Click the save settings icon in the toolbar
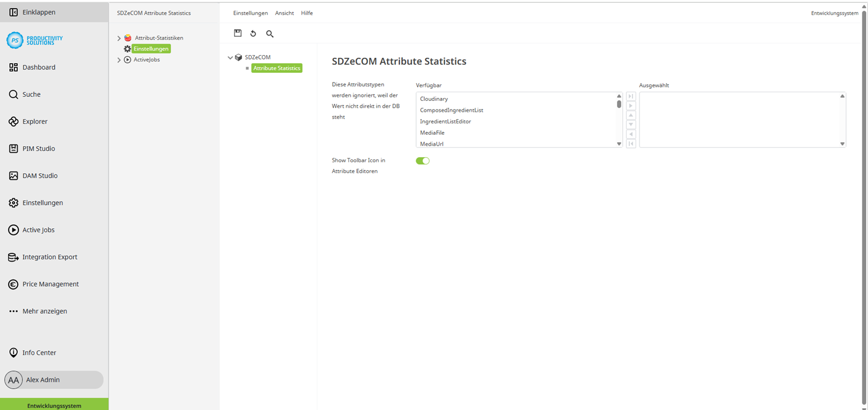The width and height of the screenshot is (868, 410). tap(238, 33)
